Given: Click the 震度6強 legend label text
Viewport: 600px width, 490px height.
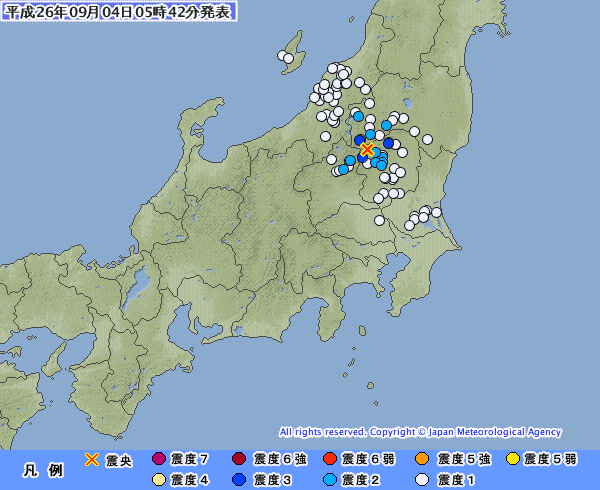Looking at the screenshot, I should [280, 459].
